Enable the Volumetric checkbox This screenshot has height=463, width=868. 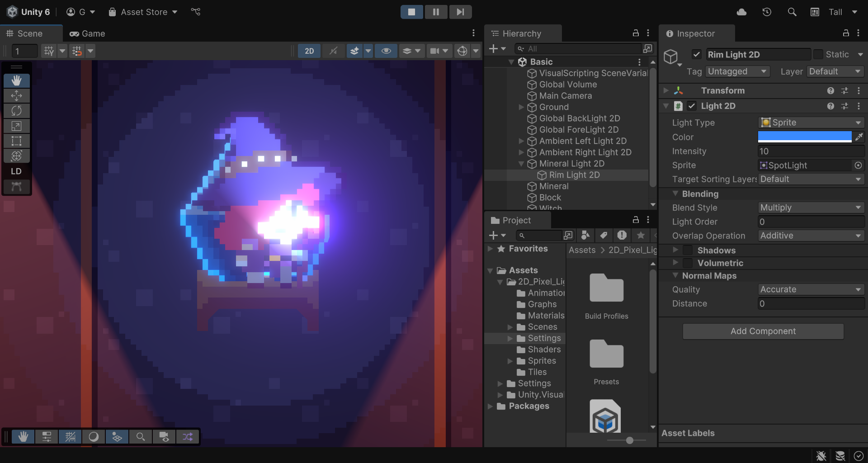tap(688, 263)
